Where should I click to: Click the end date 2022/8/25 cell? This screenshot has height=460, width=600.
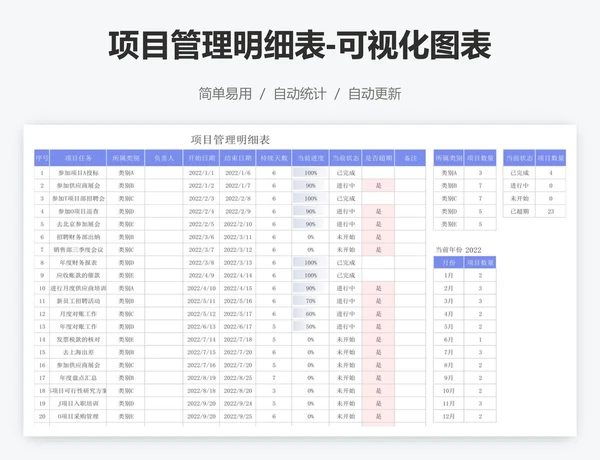pos(238,378)
